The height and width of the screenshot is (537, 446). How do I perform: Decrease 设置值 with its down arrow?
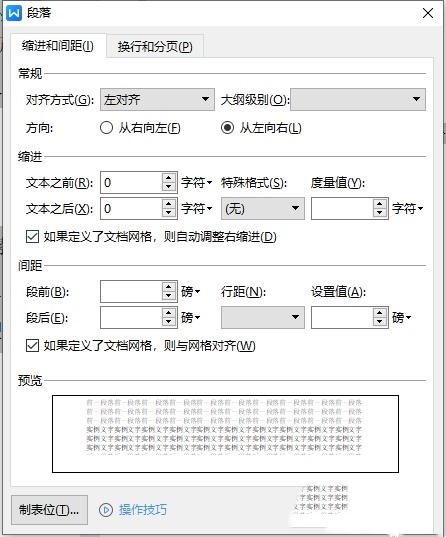pyautogui.click(x=380, y=322)
